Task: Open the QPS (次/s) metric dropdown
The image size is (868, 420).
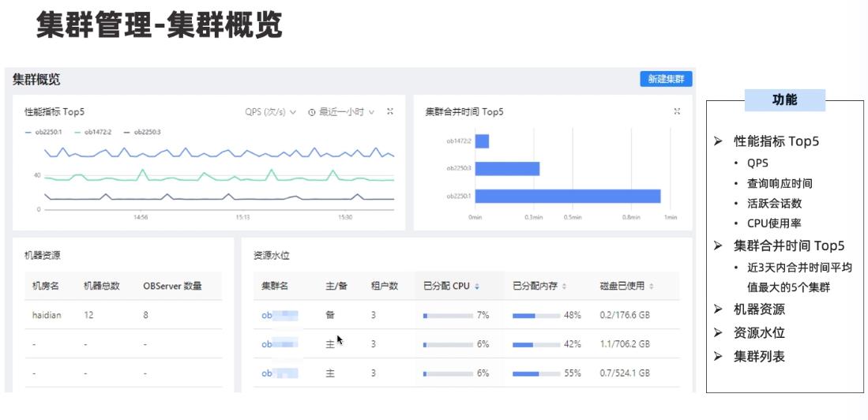Action: coord(270,112)
